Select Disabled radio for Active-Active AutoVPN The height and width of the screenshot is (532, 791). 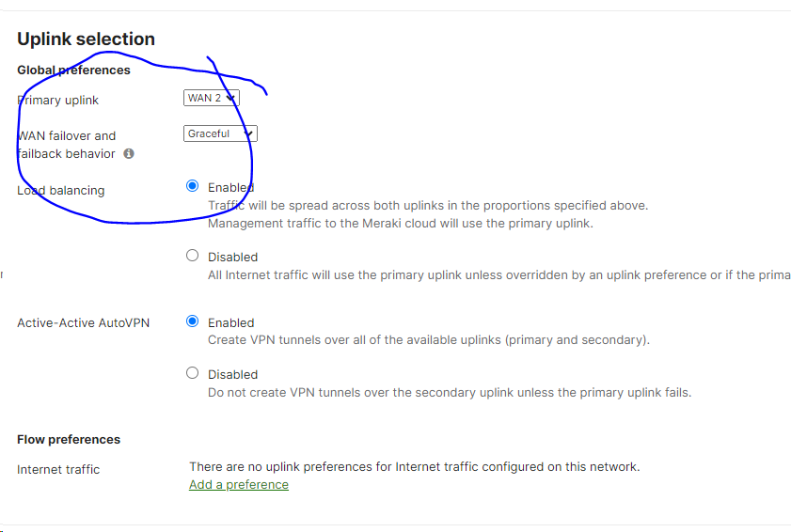pyautogui.click(x=192, y=373)
